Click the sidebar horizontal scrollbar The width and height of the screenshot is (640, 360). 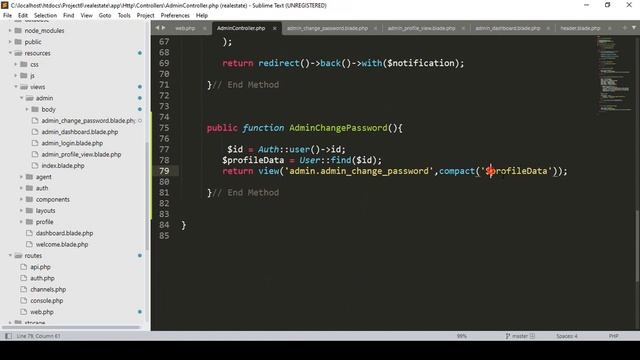tap(71, 327)
